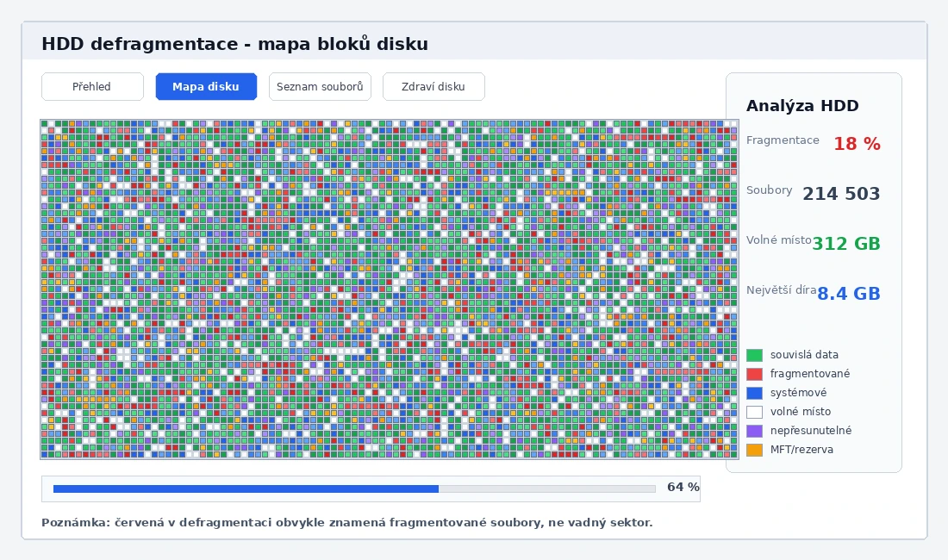Click the disk block map grid
Viewport: 948px width, 560px height.
point(390,289)
